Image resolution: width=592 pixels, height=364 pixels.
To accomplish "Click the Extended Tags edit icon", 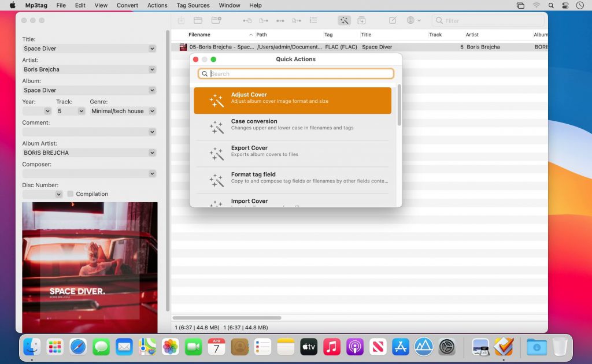I will pos(393,20).
